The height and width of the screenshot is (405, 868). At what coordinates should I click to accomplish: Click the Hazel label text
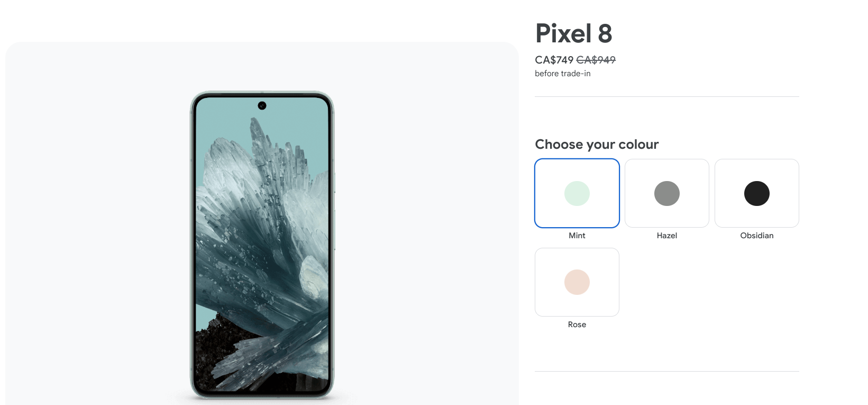667,236
